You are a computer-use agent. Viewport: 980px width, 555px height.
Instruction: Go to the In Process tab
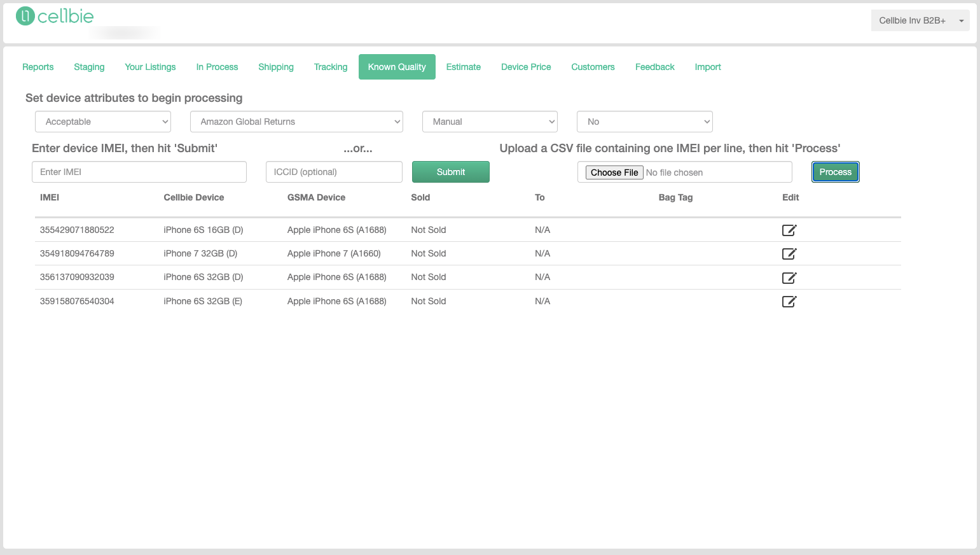pyautogui.click(x=217, y=67)
